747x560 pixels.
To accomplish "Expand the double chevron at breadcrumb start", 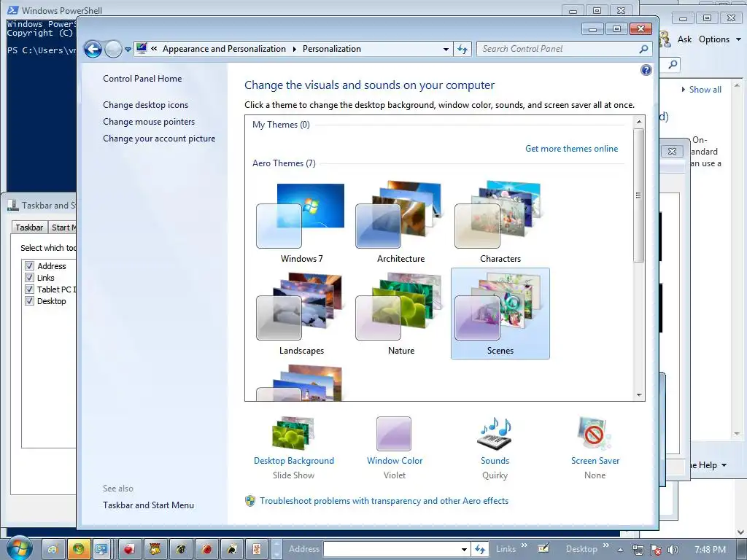I will [x=154, y=49].
